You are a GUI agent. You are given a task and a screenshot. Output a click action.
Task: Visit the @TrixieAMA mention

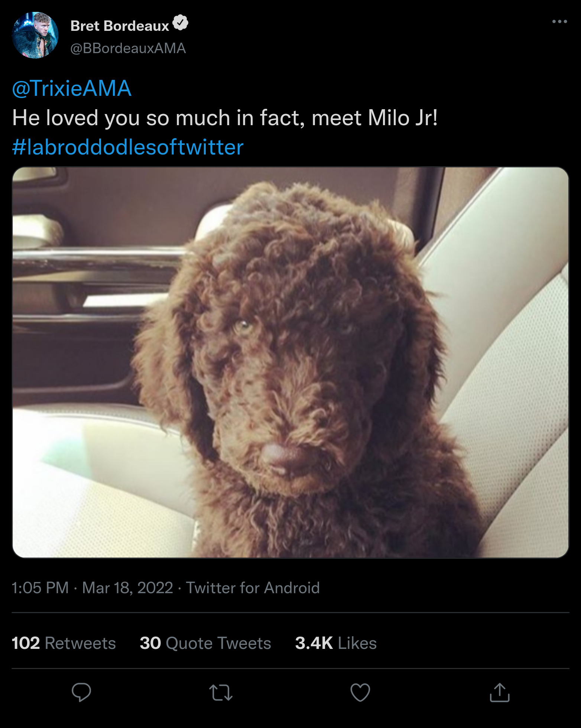pyautogui.click(x=72, y=88)
